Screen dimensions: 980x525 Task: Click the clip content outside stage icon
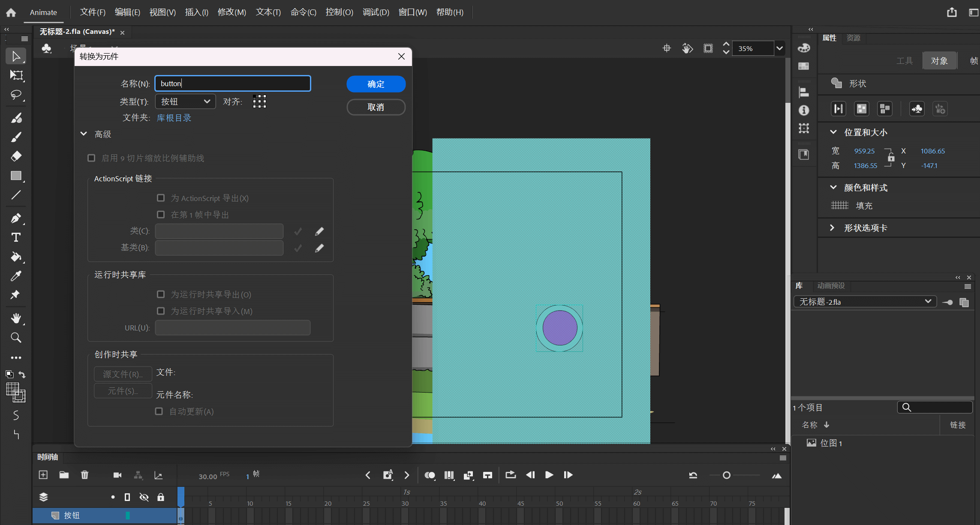(x=708, y=48)
